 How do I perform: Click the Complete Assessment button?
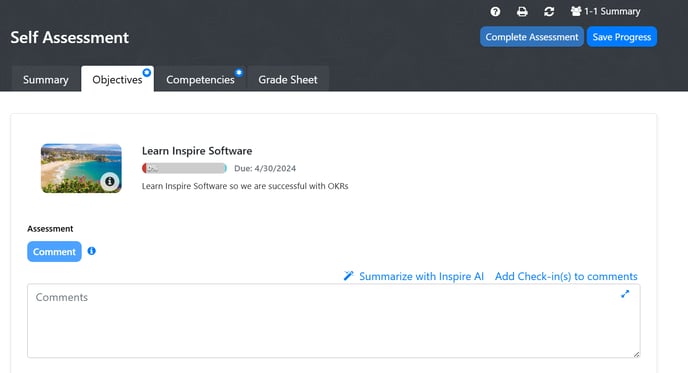point(532,37)
